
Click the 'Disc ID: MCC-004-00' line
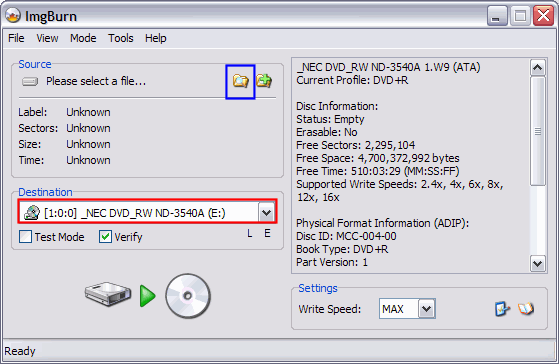click(346, 236)
